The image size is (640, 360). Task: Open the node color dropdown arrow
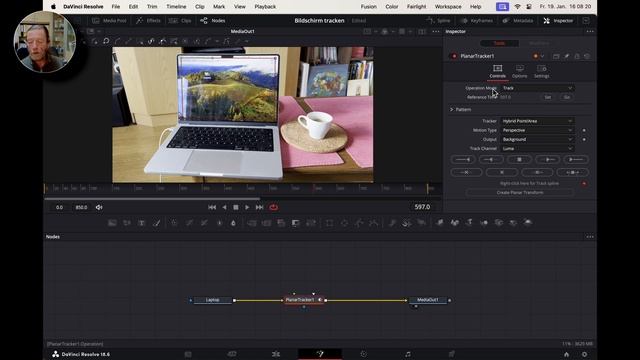[542, 56]
